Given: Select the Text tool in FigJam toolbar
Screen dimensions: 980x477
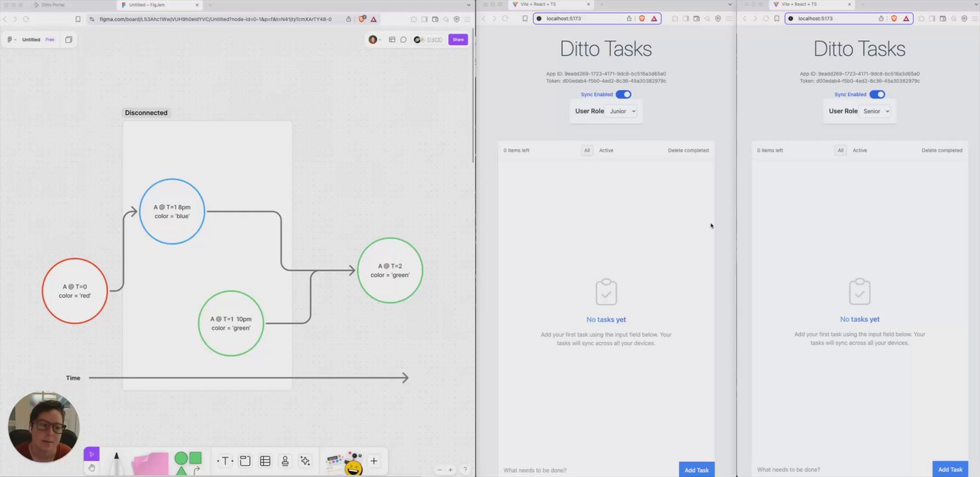Looking at the screenshot, I should pyautogui.click(x=225, y=461).
